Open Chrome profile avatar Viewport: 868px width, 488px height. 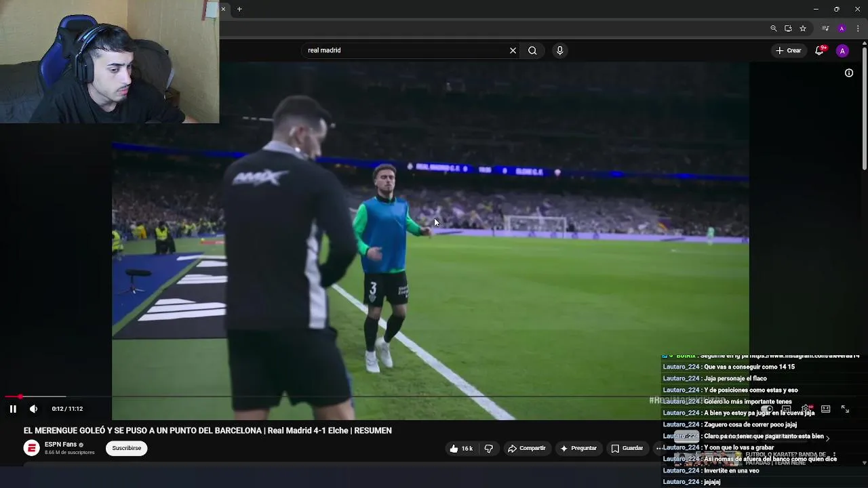coord(842,28)
